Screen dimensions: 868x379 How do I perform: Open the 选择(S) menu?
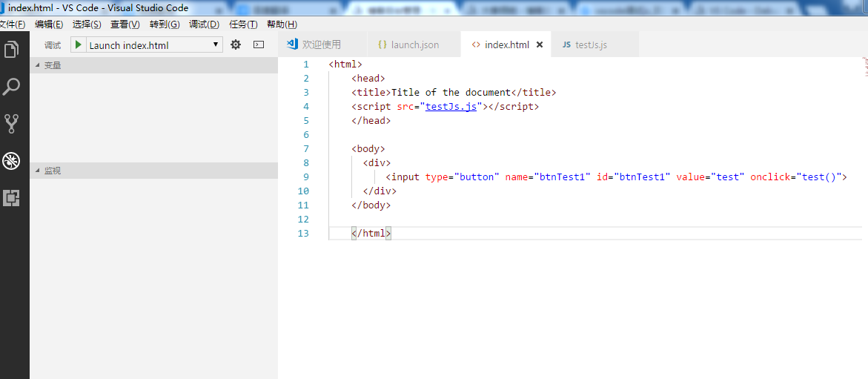click(x=87, y=24)
